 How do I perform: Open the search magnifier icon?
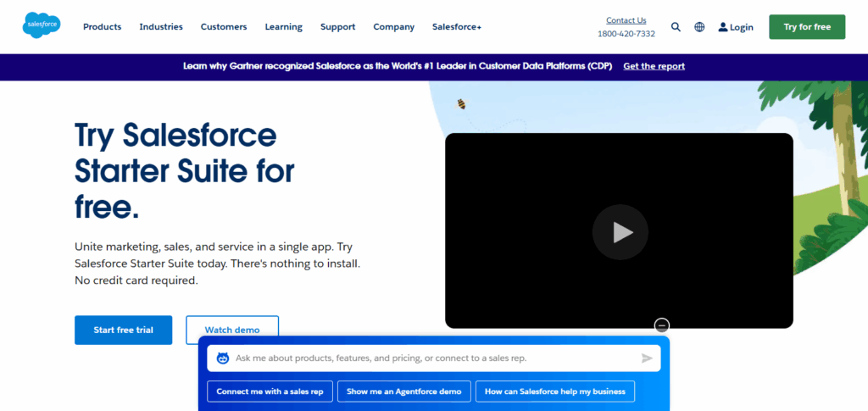coord(676,27)
